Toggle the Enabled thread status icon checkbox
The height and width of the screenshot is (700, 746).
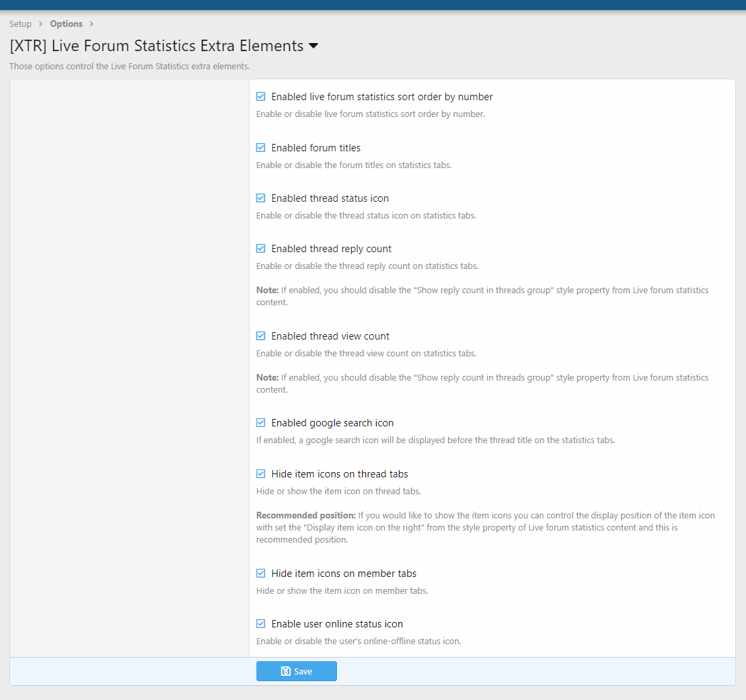click(261, 198)
